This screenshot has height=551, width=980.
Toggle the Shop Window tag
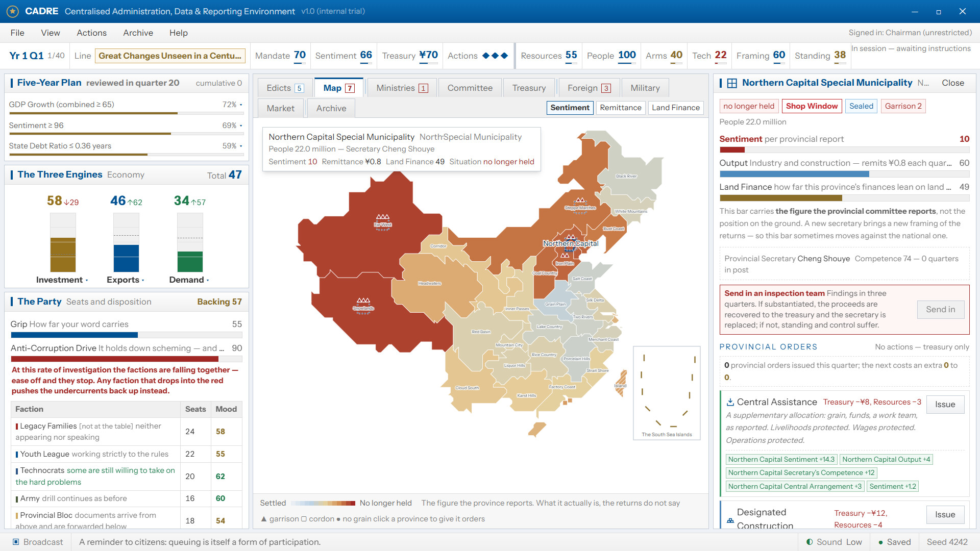coord(812,106)
